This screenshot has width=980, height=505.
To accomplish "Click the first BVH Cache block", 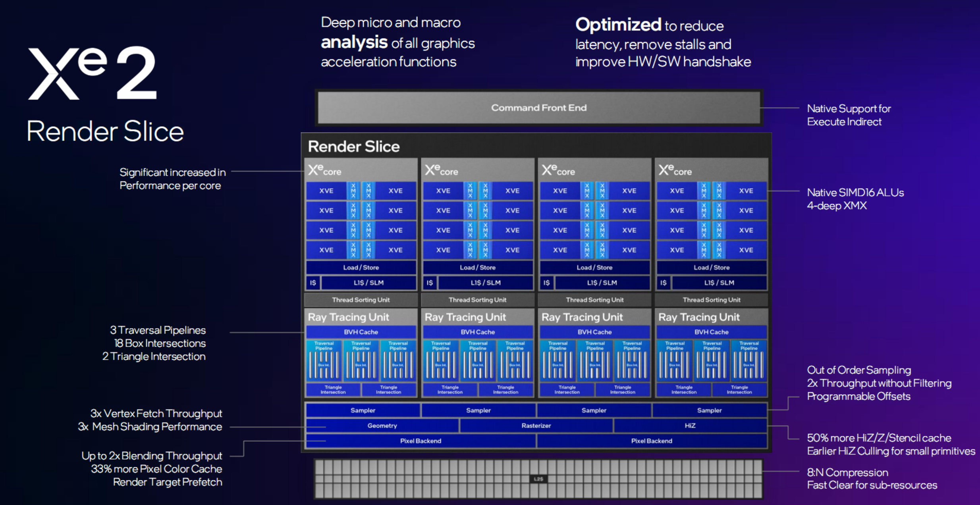I will pyautogui.click(x=361, y=332).
